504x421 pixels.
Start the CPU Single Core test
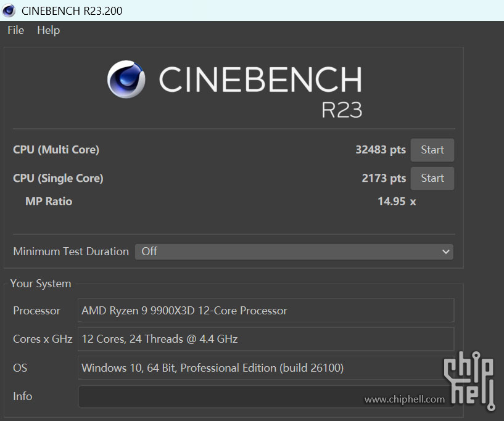(x=432, y=178)
